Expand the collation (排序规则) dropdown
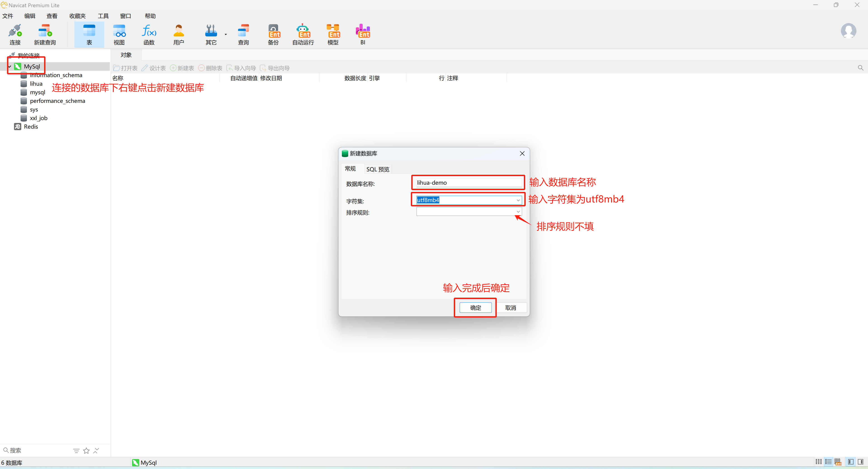868x469 pixels. [518, 212]
